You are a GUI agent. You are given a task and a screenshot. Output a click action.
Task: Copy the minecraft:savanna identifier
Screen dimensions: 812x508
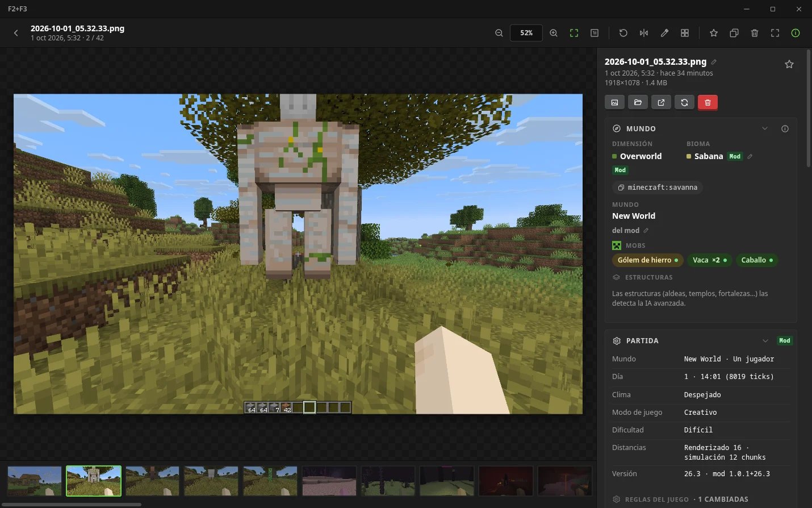pos(658,187)
